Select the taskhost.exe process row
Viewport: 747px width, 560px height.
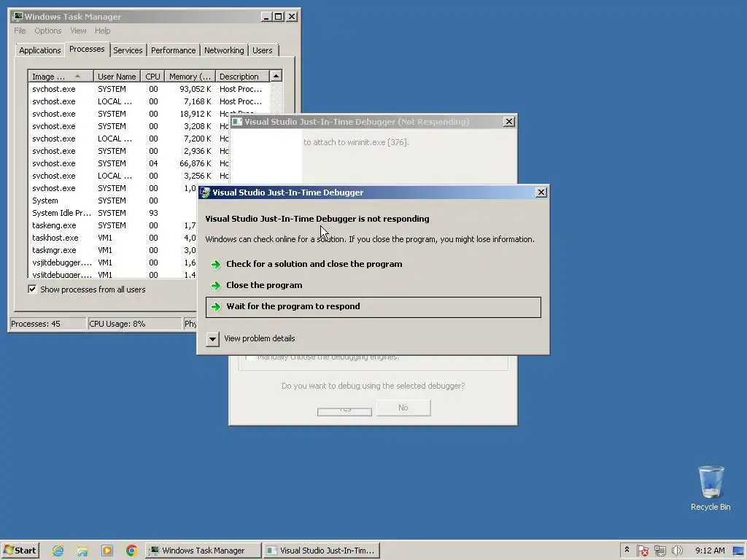pyautogui.click(x=113, y=238)
